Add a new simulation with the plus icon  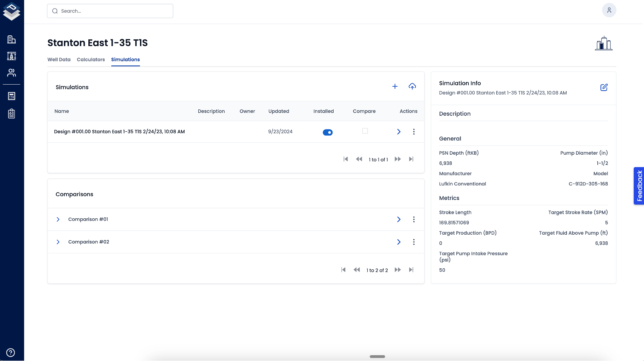point(395,86)
